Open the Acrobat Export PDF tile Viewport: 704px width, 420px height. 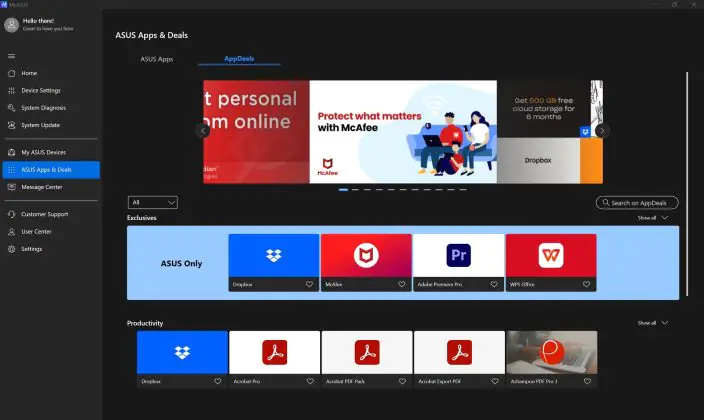459,359
